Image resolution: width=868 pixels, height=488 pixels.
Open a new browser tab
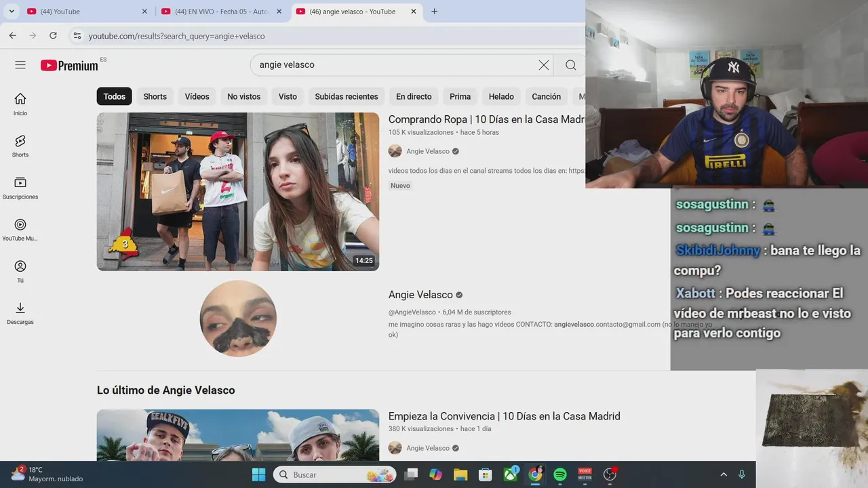(434, 12)
